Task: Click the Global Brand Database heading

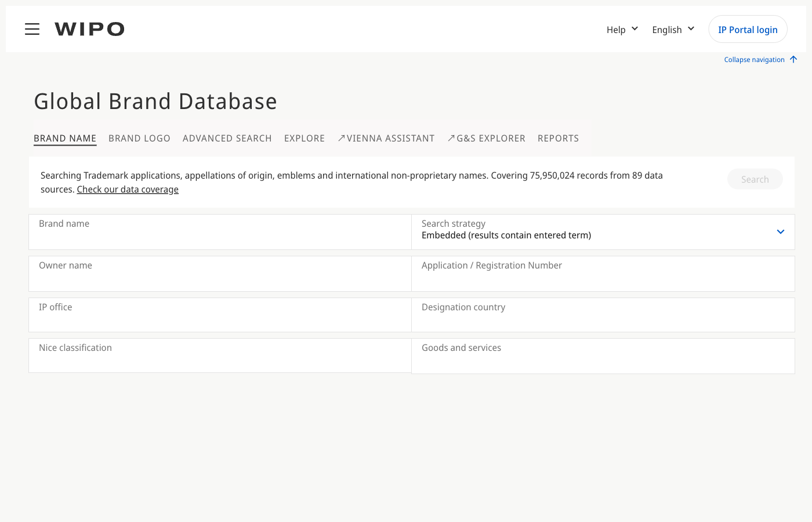Action: click(x=155, y=101)
